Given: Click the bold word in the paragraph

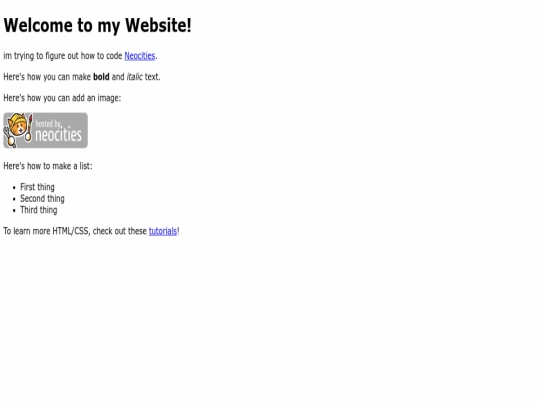Looking at the screenshot, I should pos(101,76).
